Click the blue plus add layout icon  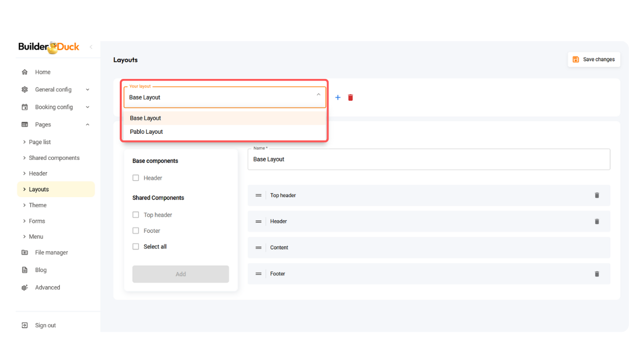[338, 98]
